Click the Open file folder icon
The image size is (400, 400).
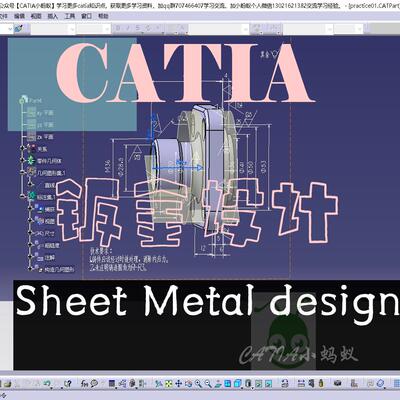pyautogui.click(x=7, y=384)
